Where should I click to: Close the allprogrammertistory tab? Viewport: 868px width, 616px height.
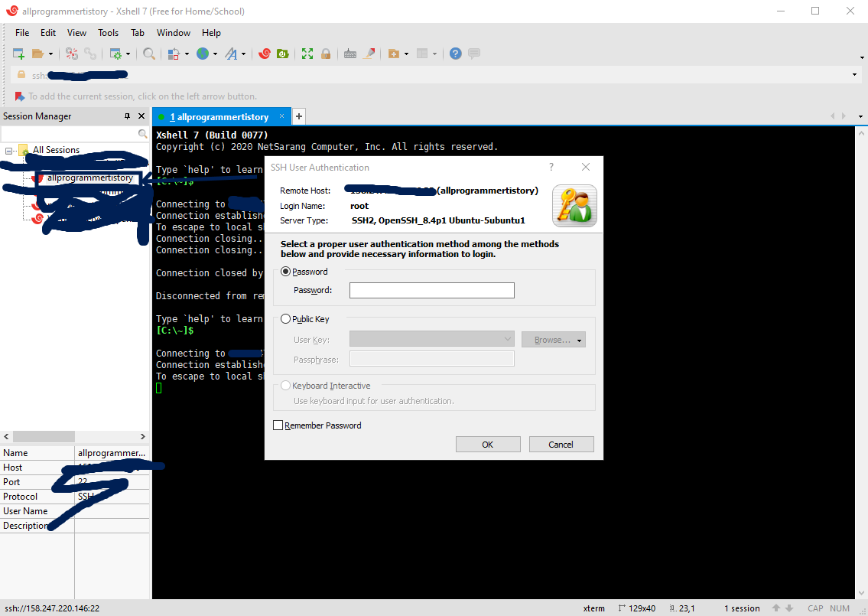coord(281,116)
